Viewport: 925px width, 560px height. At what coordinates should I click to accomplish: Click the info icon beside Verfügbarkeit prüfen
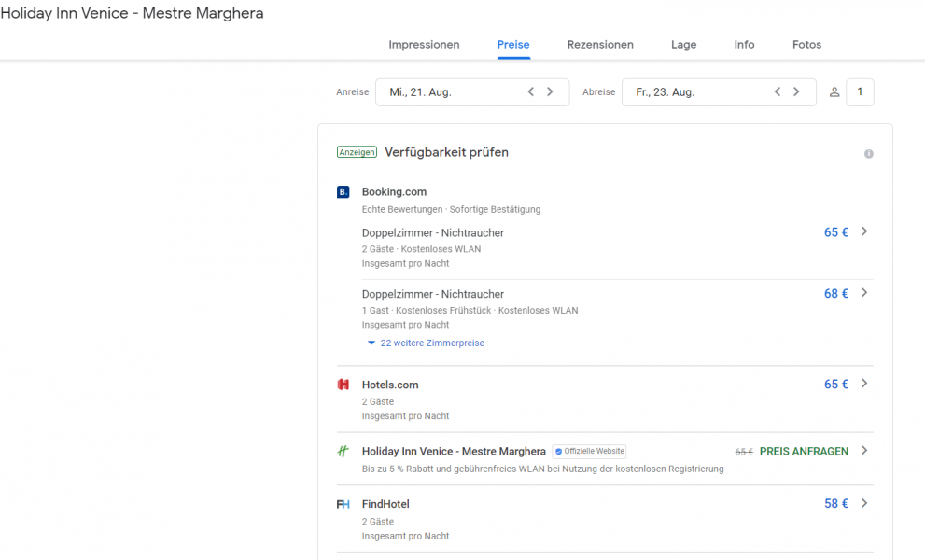pyautogui.click(x=868, y=154)
